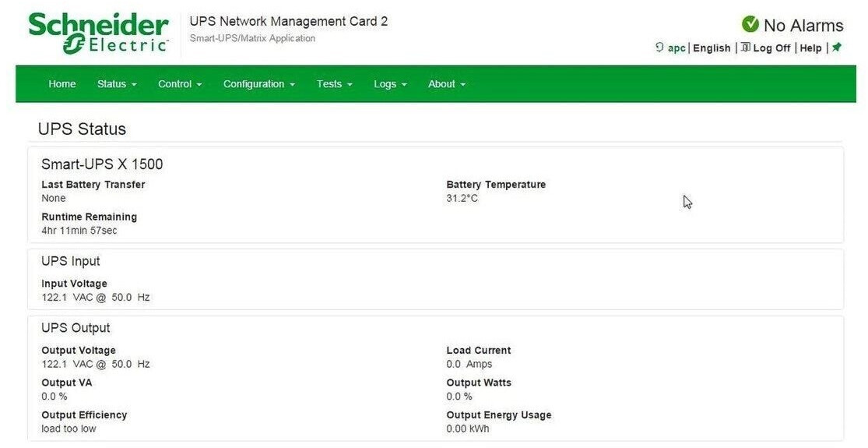Click the user head icon beside apc
The height and width of the screenshot is (448, 868).
[x=659, y=48]
